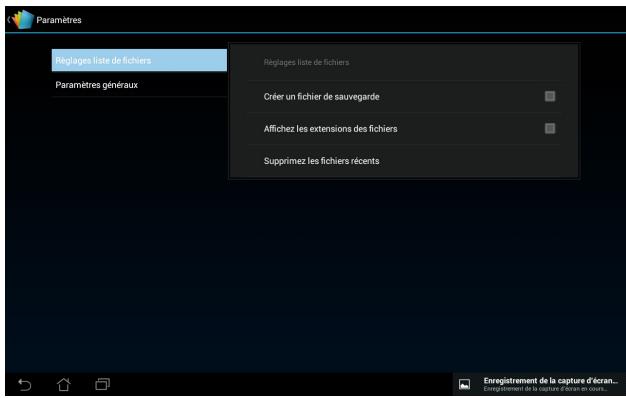
Task: Choose Supprimez les fichiers récents
Action: coord(403,161)
